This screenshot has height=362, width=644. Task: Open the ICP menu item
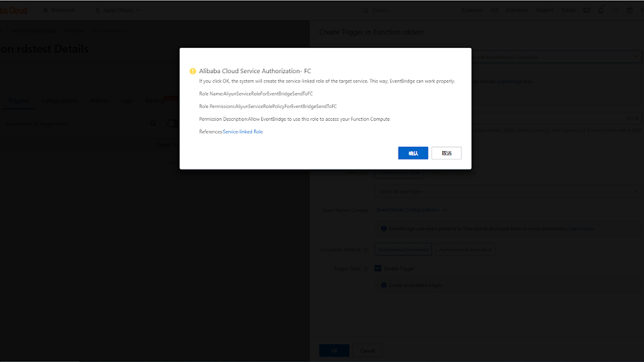point(494,10)
